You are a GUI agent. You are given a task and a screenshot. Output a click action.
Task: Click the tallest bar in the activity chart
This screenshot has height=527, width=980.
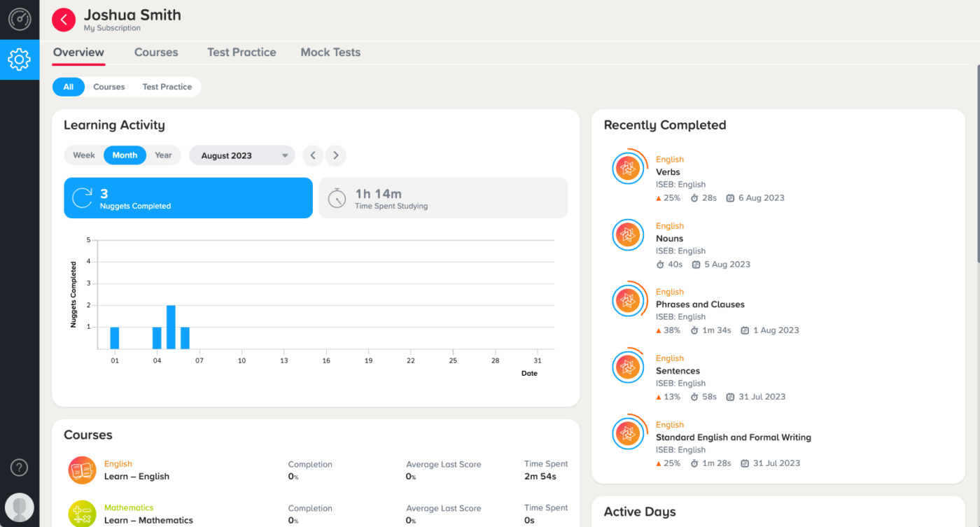point(170,325)
